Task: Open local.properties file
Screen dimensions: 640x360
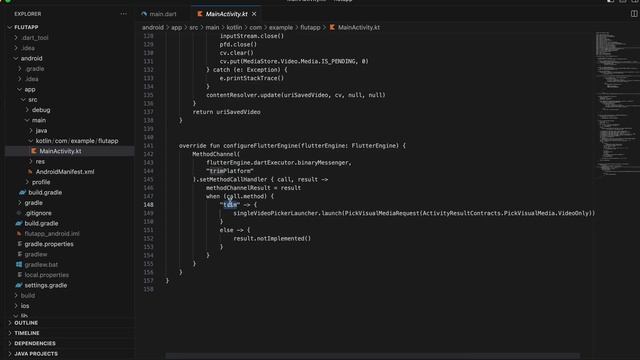Action: 47,275
